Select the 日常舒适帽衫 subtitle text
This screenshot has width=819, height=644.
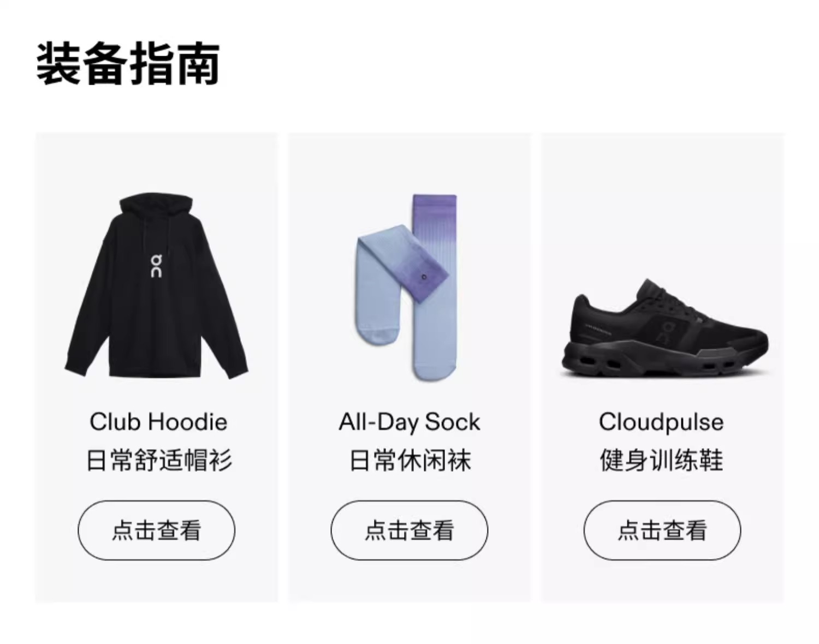point(159,460)
